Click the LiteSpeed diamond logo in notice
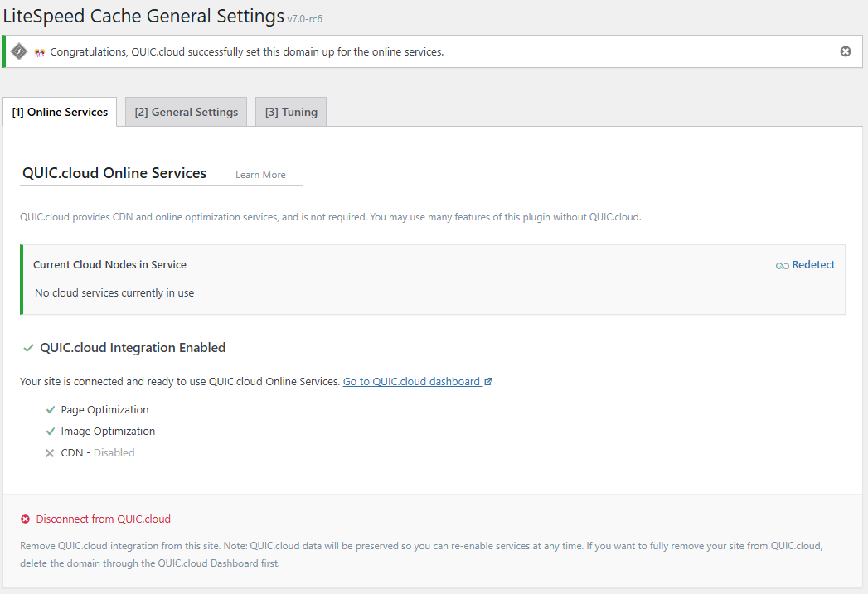The height and width of the screenshot is (594, 868). tap(19, 51)
